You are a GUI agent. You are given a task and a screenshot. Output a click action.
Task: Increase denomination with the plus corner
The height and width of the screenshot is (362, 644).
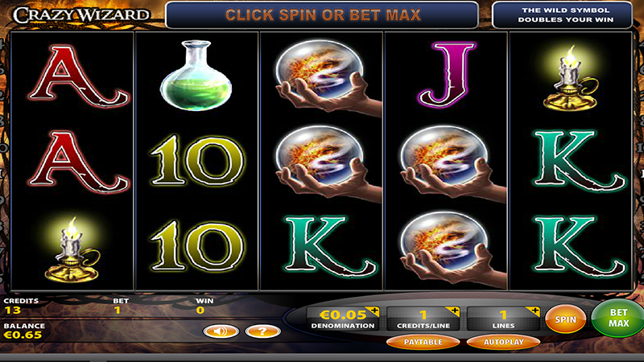pos(374,311)
